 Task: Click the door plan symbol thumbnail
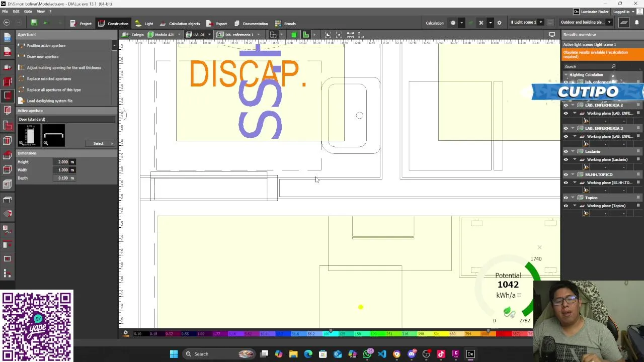[53, 136]
